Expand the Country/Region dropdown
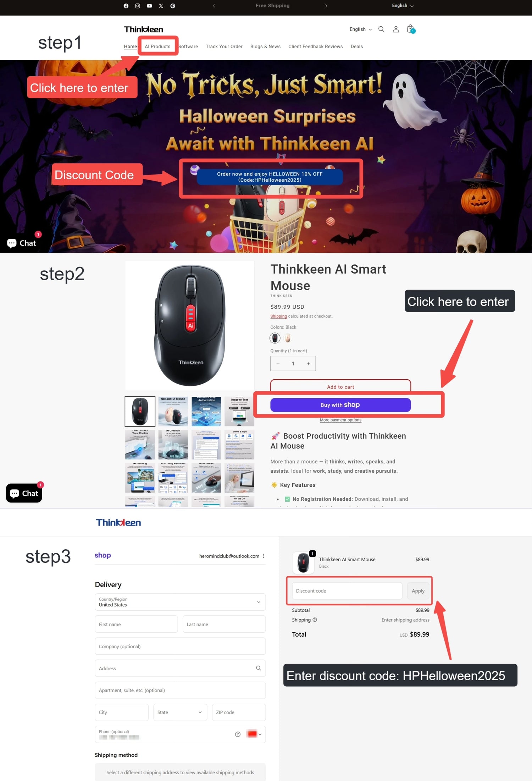The width and height of the screenshot is (532, 781). [180, 602]
